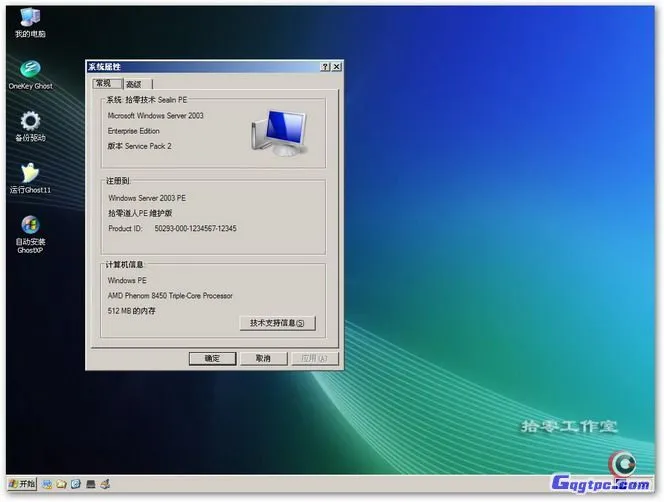Image resolution: width=664 pixels, height=502 pixels.
Task: Open the folder quick-launch icon in taskbar
Action: click(61, 484)
